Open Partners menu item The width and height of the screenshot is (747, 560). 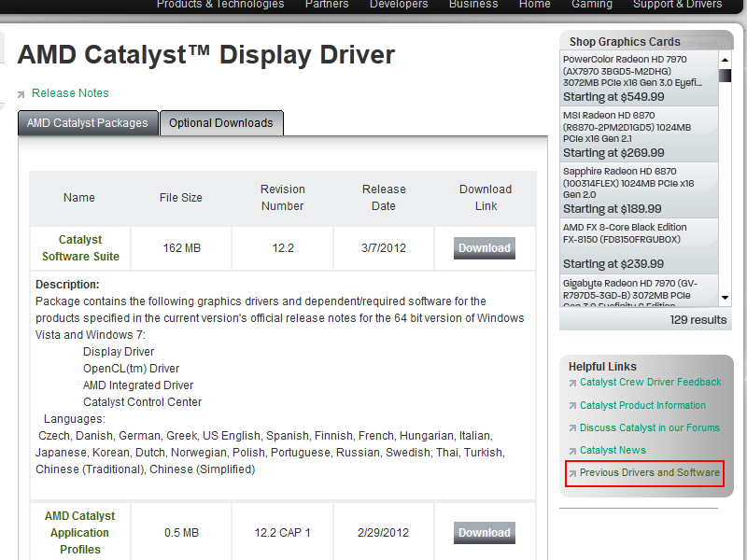click(x=327, y=5)
